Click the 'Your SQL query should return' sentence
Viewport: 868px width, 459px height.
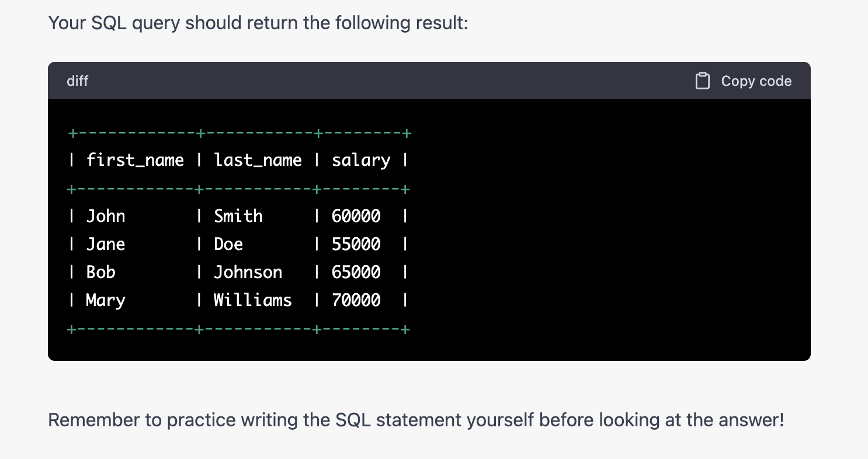click(x=258, y=23)
